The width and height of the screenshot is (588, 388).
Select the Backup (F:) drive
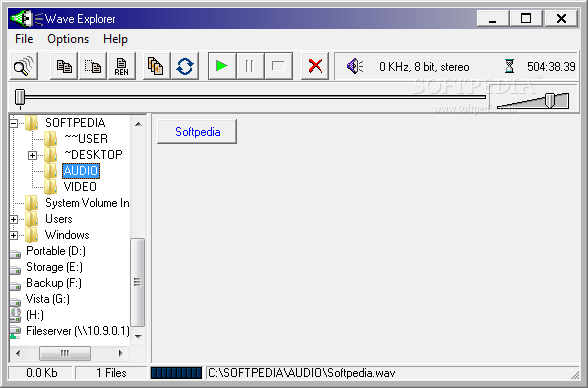(x=54, y=283)
